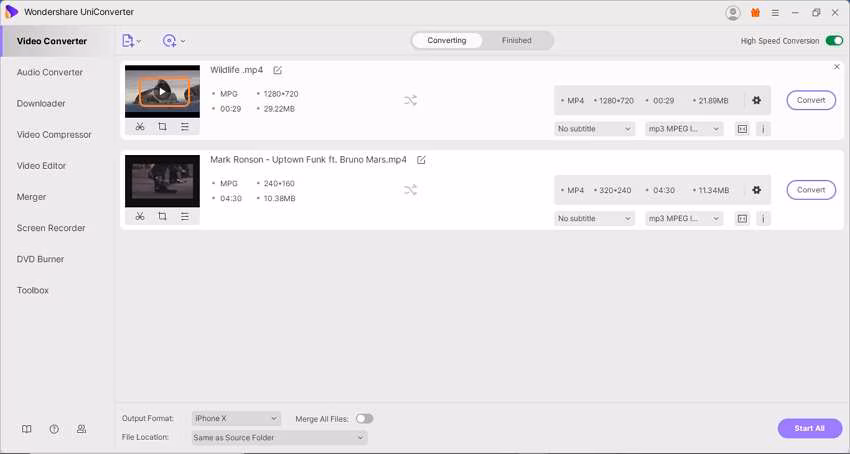Click the orange gift icon
Viewport: 850px width, 454px height.
coord(755,13)
